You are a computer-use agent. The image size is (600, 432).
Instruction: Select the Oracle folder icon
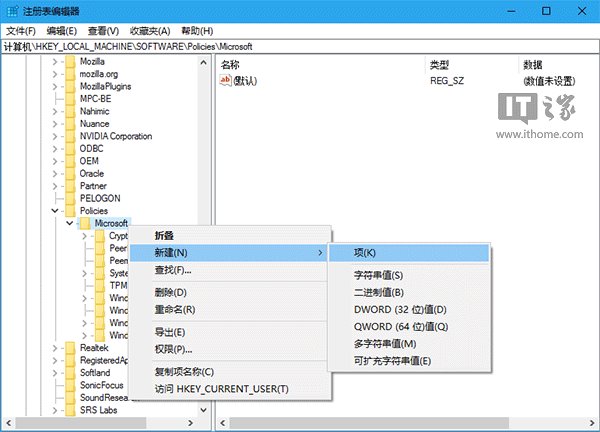coord(70,173)
